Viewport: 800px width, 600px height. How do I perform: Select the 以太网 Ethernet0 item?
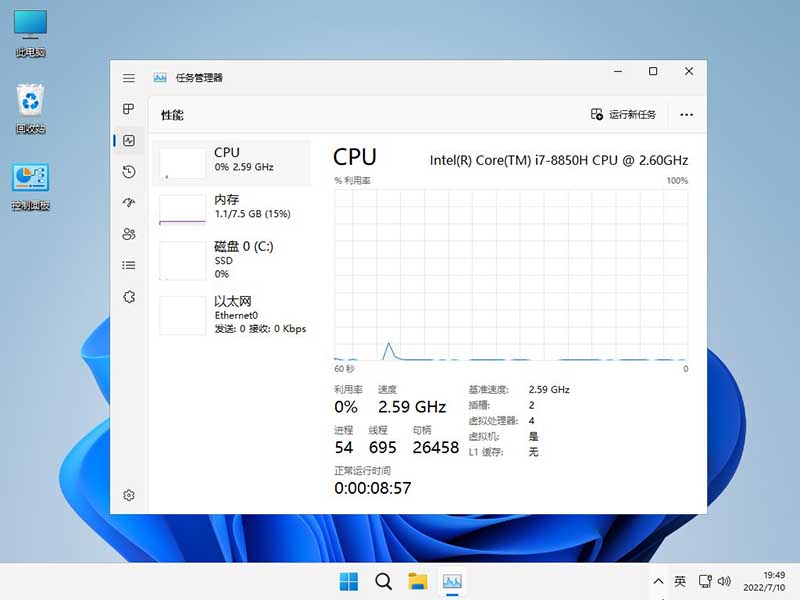(231, 315)
